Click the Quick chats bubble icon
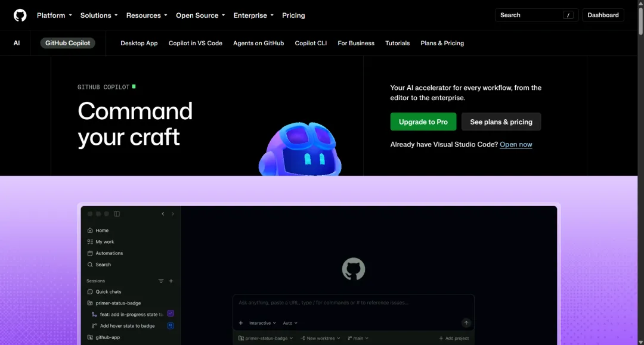 90,291
